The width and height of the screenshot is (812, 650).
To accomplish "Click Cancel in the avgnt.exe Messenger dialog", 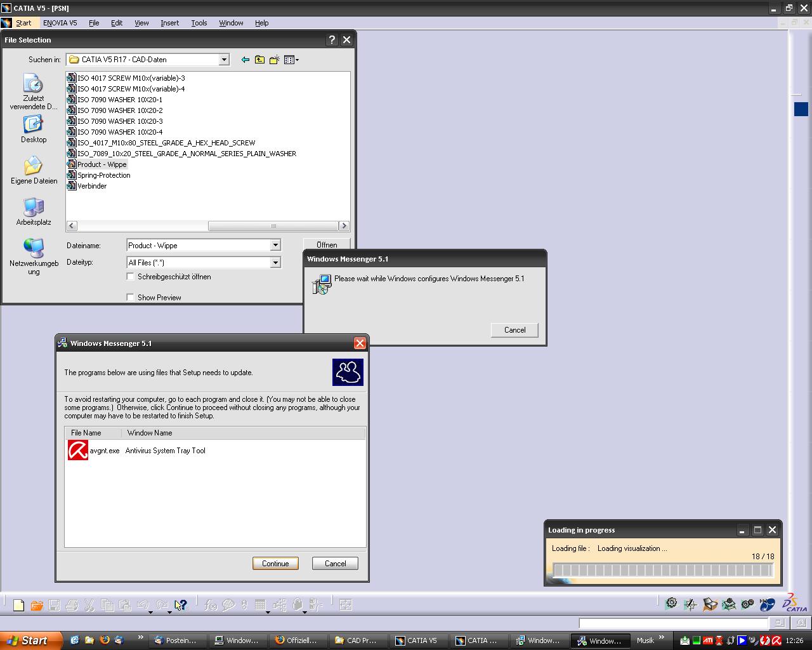I will (335, 563).
